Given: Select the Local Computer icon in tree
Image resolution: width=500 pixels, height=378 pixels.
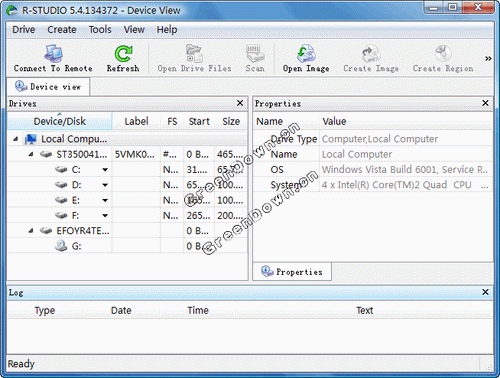Looking at the screenshot, I should 31,139.
